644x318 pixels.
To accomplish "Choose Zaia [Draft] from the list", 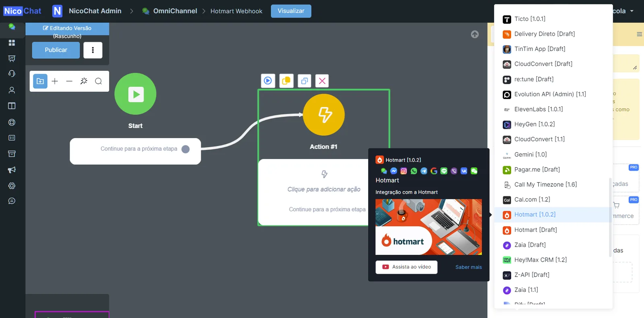I will tap(553, 245).
